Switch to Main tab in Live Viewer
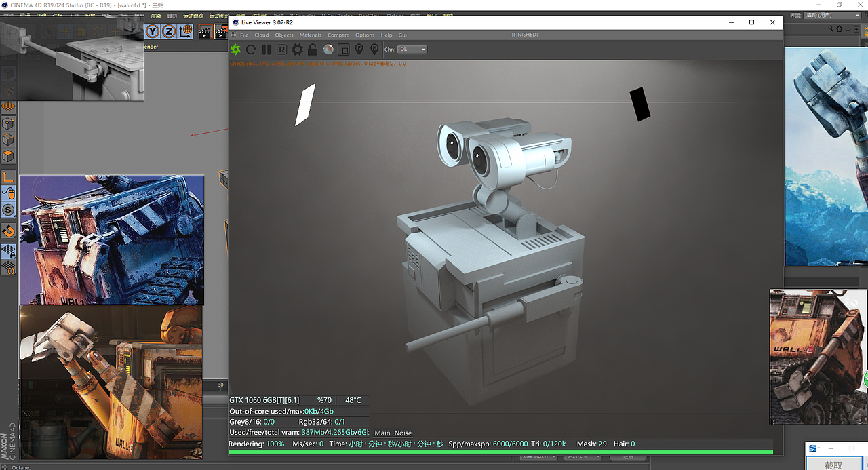The image size is (868, 470). pos(382,433)
